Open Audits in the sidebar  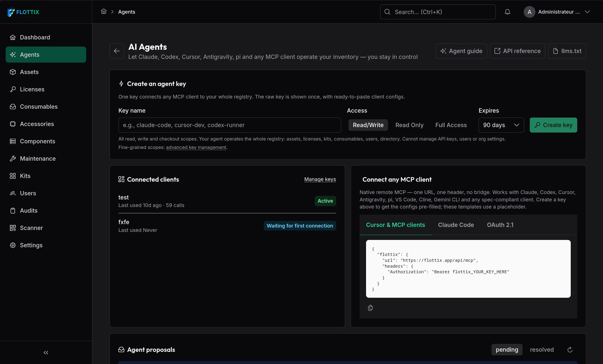(46, 211)
